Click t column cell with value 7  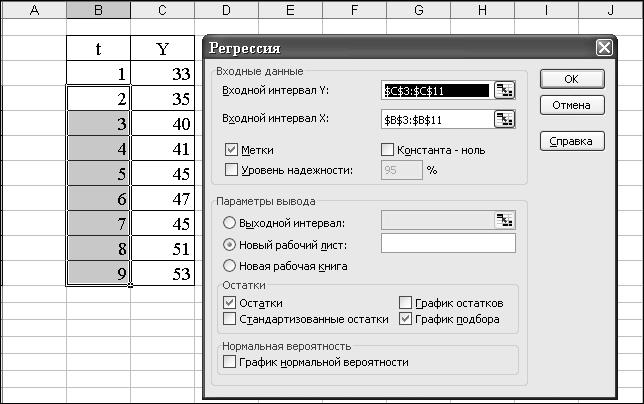click(x=99, y=224)
